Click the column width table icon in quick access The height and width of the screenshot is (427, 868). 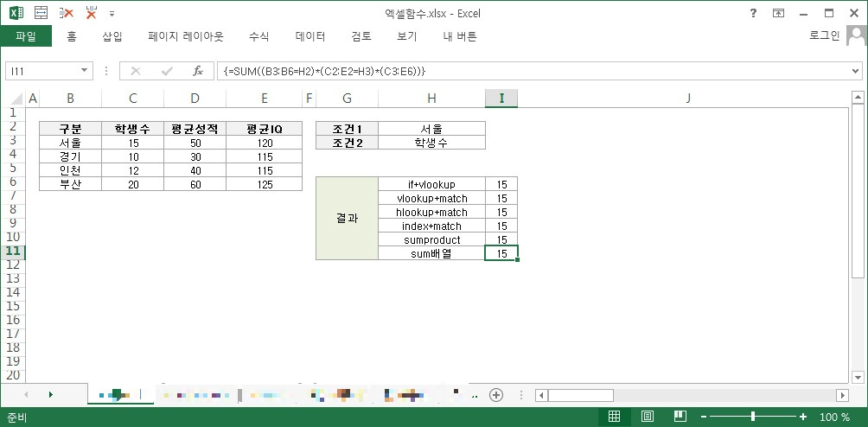point(41,13)
